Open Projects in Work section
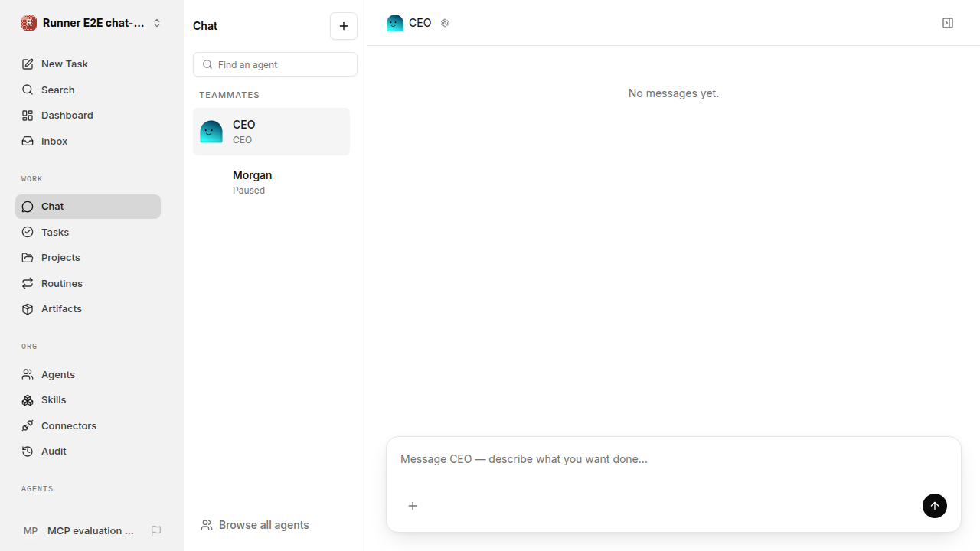 [x=88, y=258]
